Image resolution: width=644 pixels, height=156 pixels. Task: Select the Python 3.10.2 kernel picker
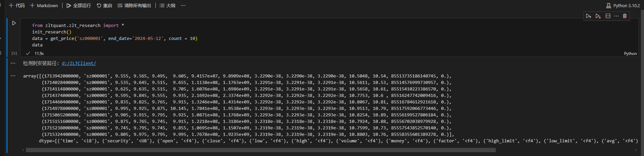pyautogui.click(x=623, y=5)
